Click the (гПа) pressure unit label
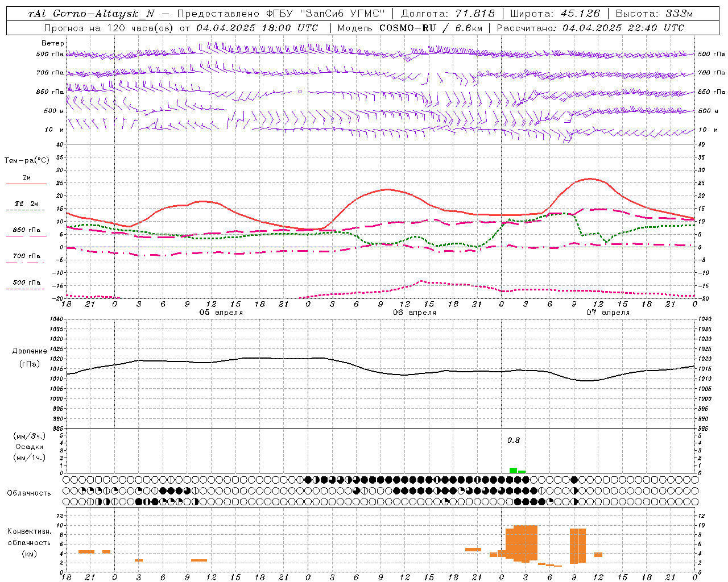728x582 pixels. coord(30,364)
